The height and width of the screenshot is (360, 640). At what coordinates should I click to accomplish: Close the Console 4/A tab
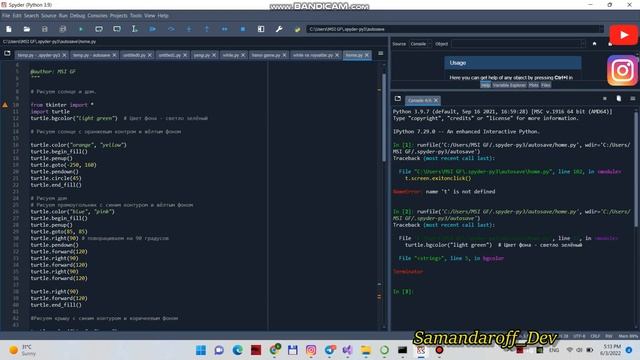(436, 100)
